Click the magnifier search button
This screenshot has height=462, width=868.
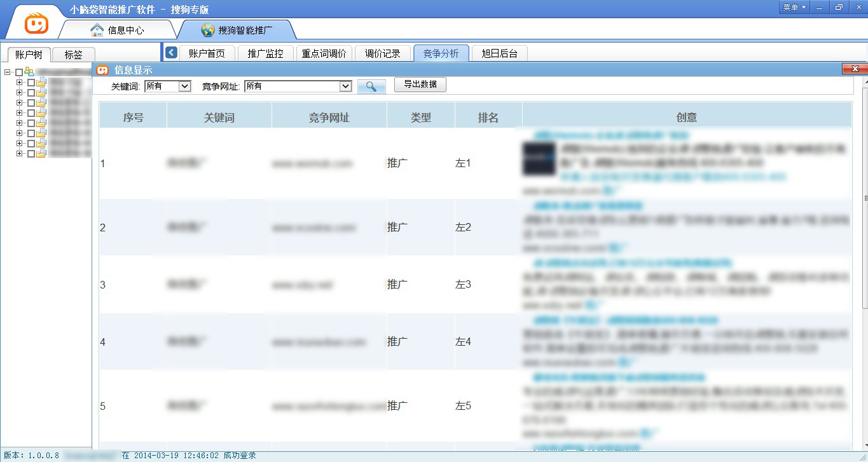371,86
